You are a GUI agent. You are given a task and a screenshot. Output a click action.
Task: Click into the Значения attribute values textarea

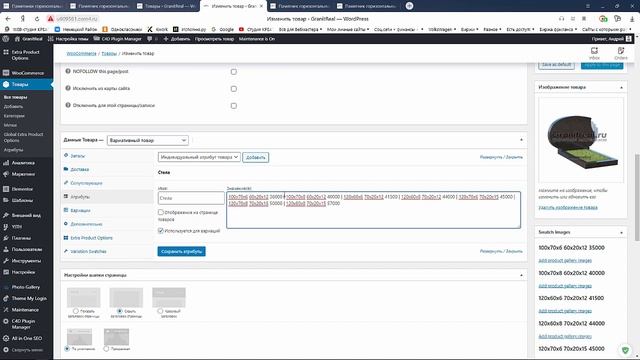373,210
